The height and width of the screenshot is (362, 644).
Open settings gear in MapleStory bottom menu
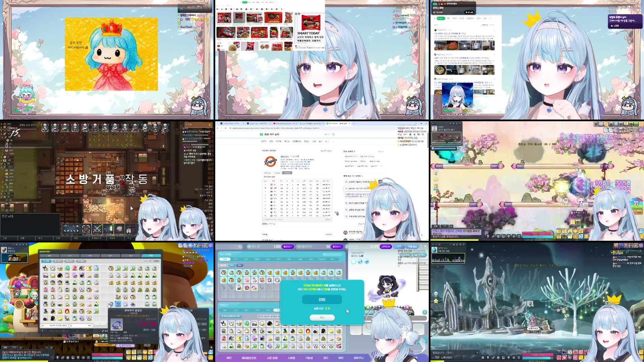point(84,358)
